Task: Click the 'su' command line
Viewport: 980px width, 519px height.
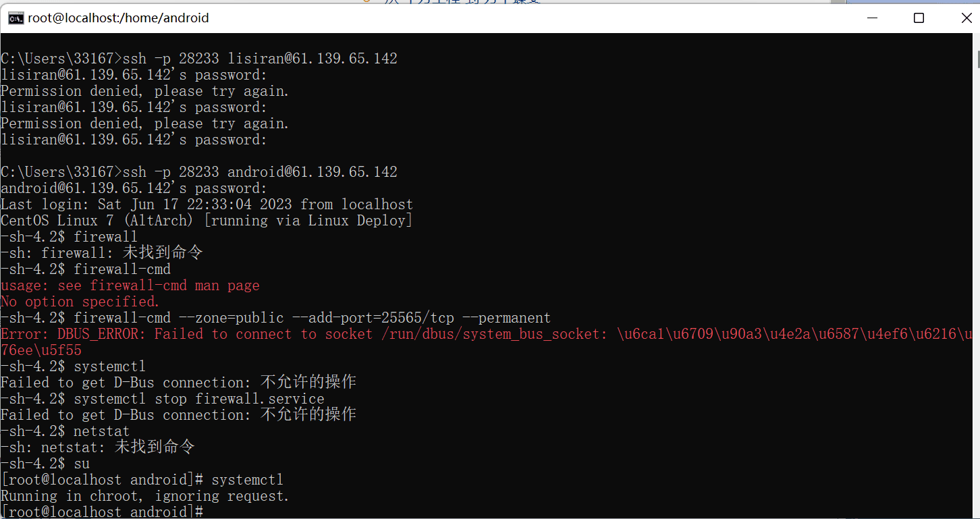Action: tap(82, 464)
